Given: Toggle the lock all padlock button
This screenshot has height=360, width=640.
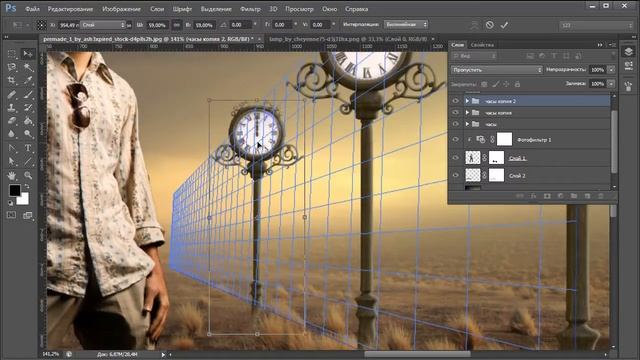Looking at the screenshot, I should [x=517, y=84].
